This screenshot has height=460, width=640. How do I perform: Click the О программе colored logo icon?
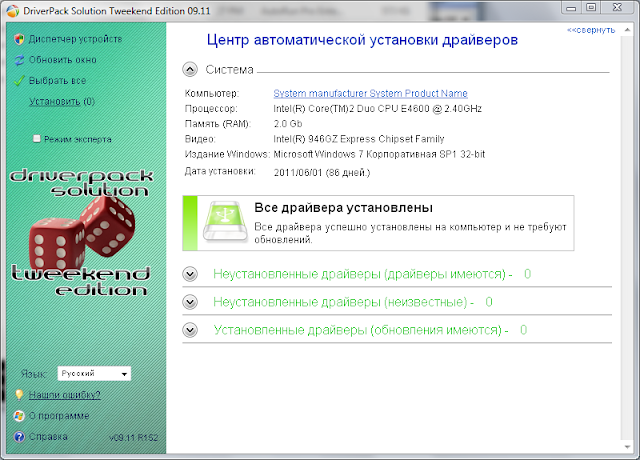pyautogui.click(x=19, y=416)
